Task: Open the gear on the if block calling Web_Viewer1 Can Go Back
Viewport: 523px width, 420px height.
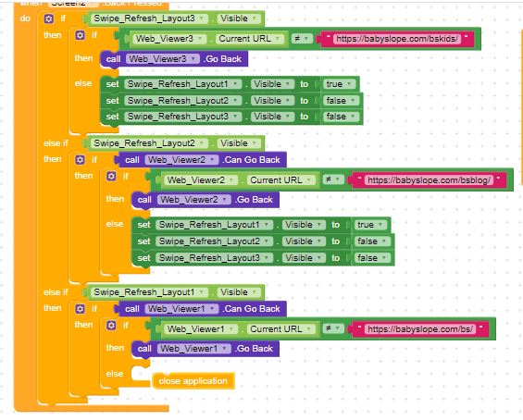Action: tap(80, 309)
